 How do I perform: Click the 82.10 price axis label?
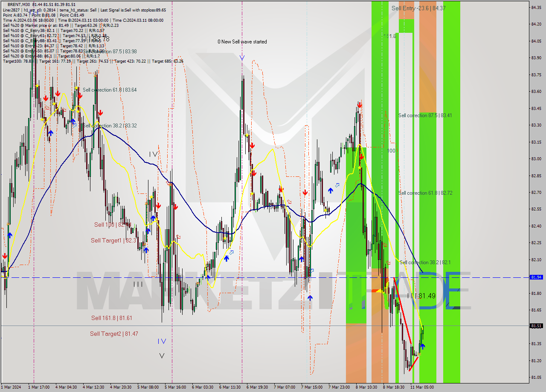(x=536, y=259)
